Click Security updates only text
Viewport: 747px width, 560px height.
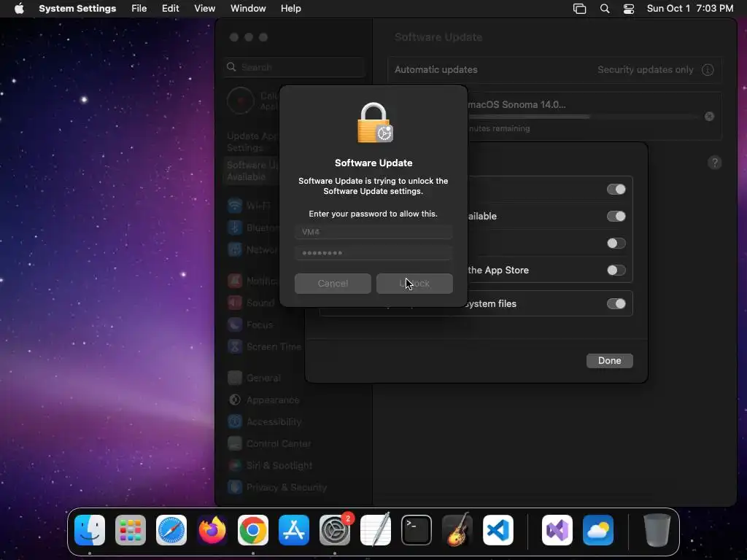click(x=646, y=69)
